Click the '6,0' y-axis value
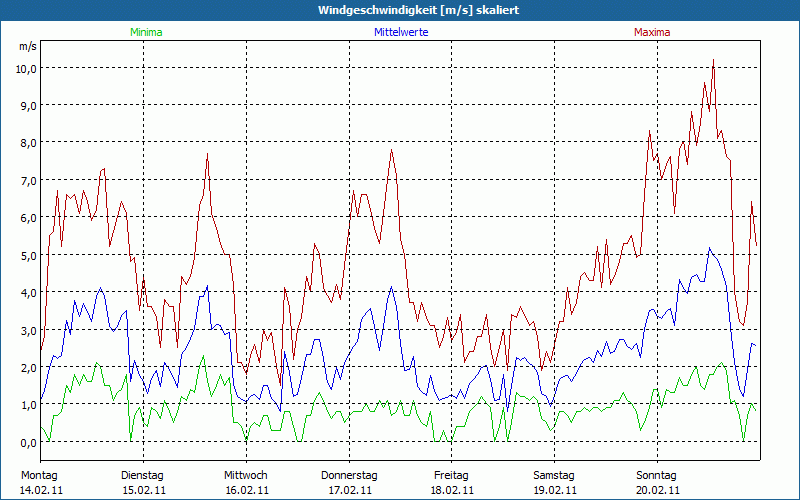This screenshot has height=500, width=800. (x=29, y=218)
